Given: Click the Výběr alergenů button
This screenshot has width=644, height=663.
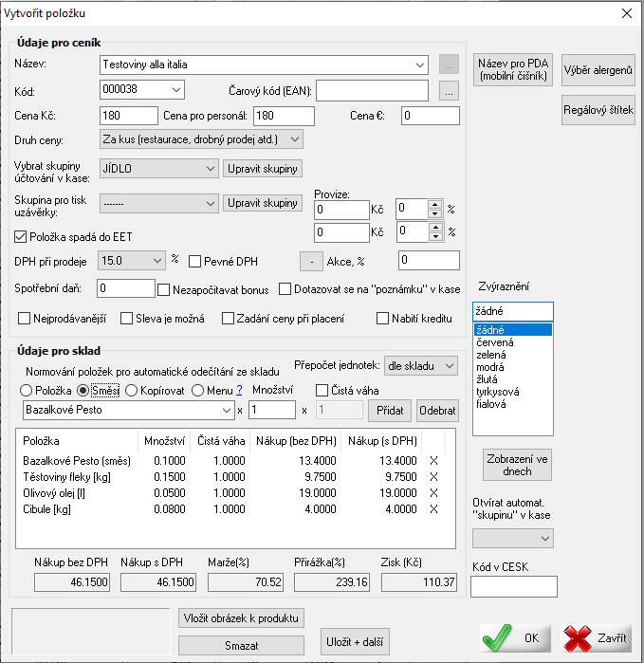Looking at the screenshot, I should pos(598,70).
